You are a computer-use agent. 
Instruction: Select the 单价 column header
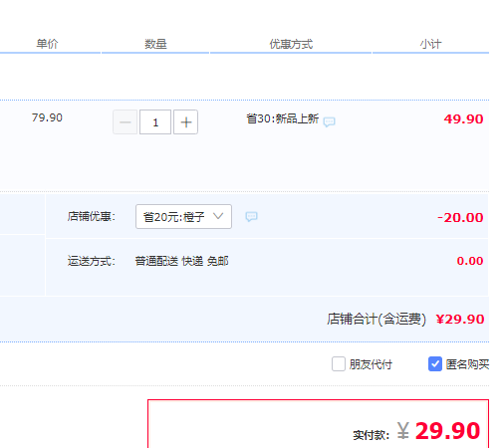pyautogui.click(x=47, y=44)
